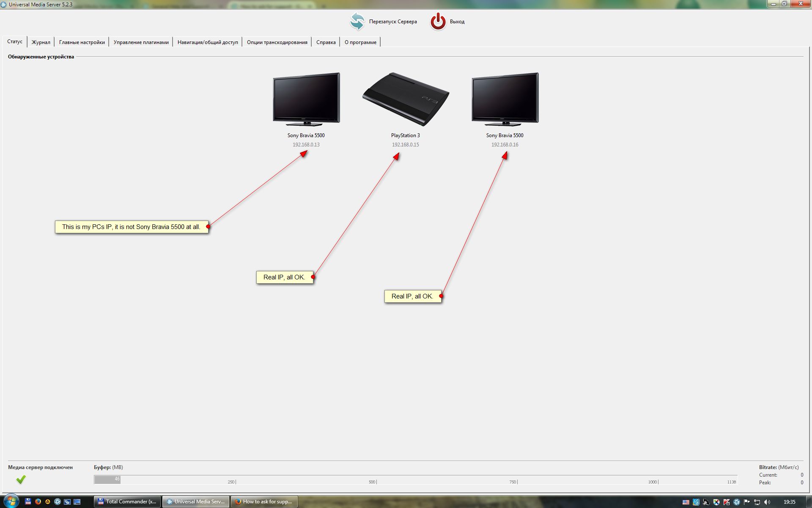Click the network connection tray icon
812x508 pixels.
[x=757, y=502]
